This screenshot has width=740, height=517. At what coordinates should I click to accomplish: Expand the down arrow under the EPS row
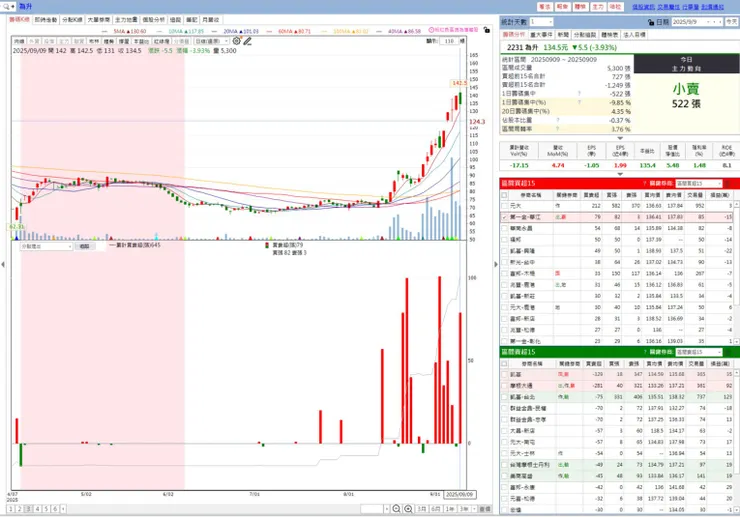point(620,174)
